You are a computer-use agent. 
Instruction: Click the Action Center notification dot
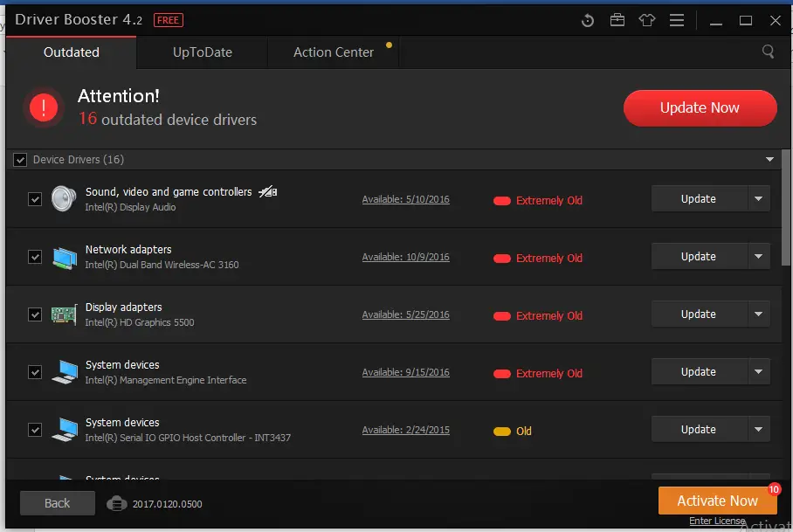389,45
